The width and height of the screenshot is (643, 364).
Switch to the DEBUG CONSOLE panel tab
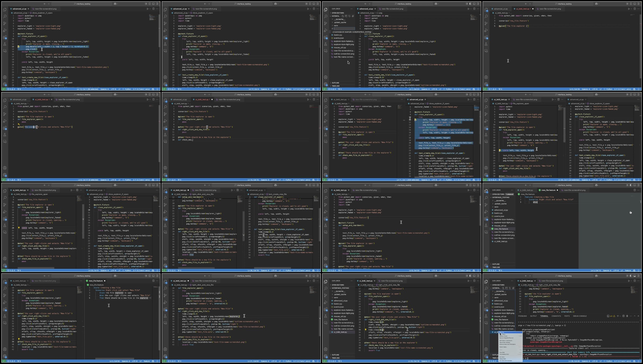pyautogui.click(x=580, y=316)
